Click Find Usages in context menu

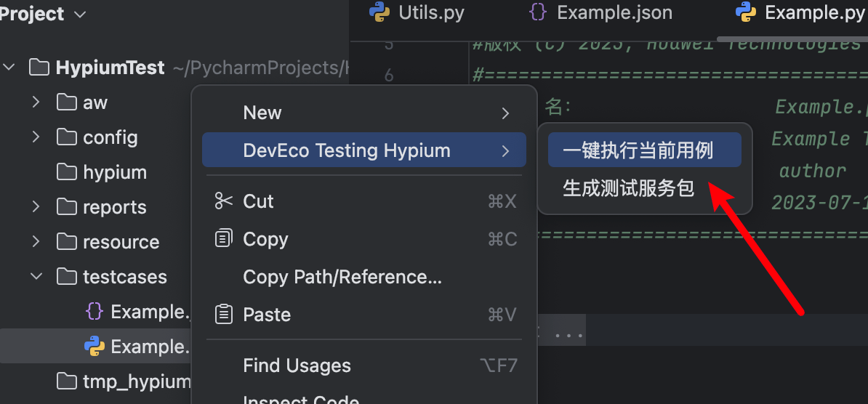coord(297,365)
